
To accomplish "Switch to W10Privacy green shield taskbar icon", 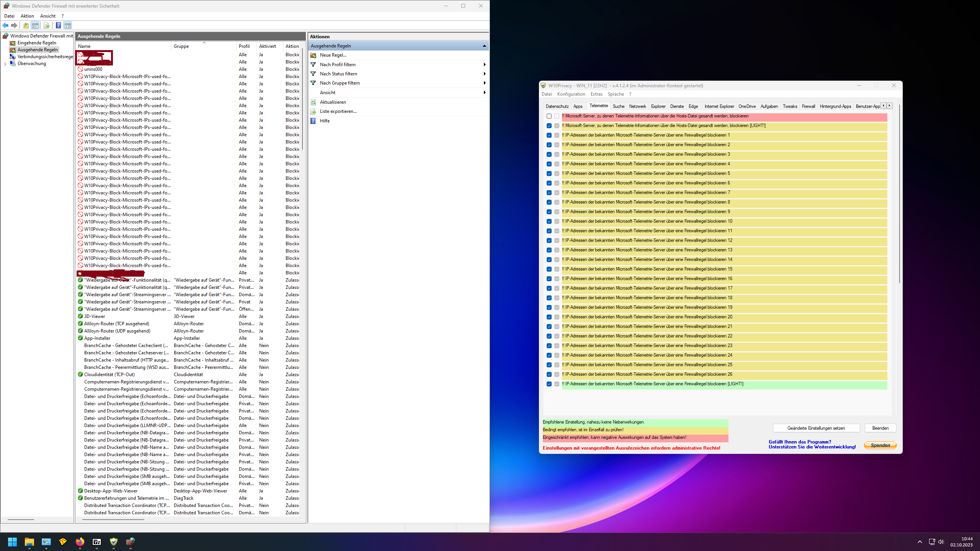I will [114, 542].
